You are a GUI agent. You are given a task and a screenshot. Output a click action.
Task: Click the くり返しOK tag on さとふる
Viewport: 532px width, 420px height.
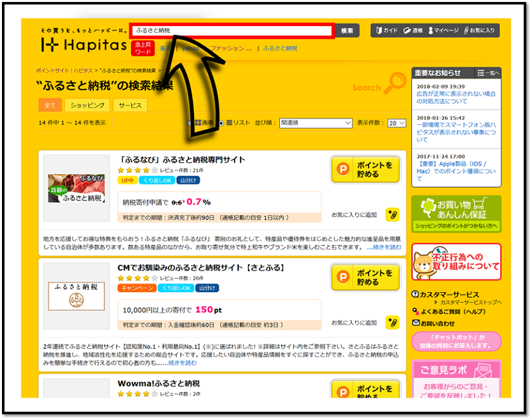(x=176, y=288)
